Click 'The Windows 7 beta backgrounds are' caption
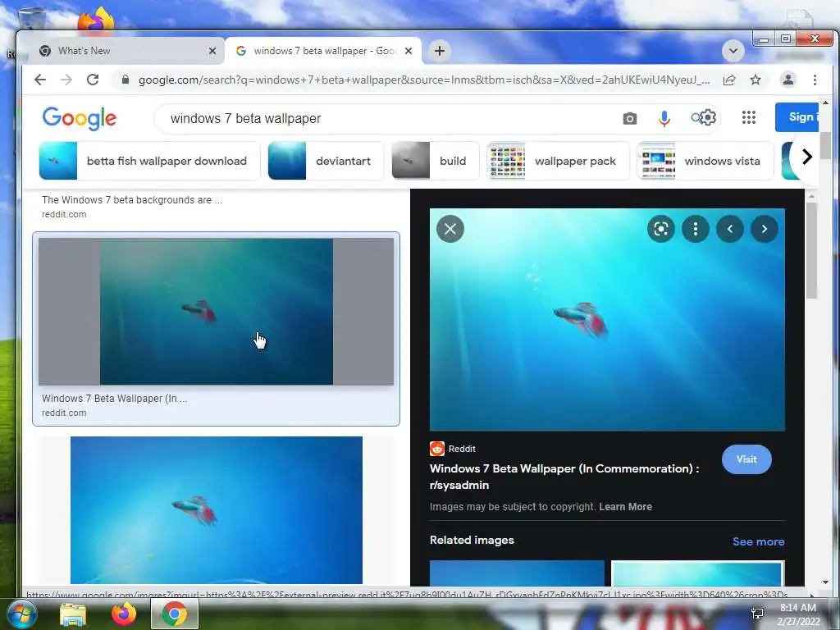 (132, 200)
